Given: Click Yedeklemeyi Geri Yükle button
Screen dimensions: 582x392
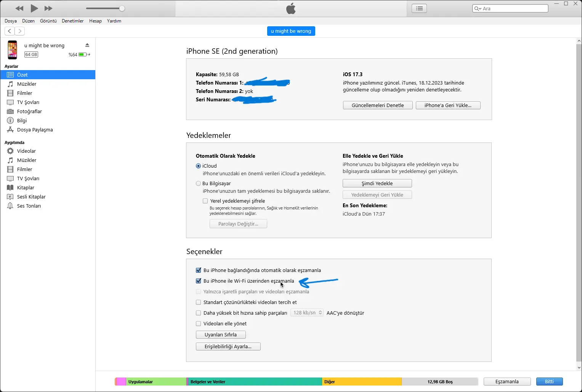Looking at the screenshot, I should [377, 195].
